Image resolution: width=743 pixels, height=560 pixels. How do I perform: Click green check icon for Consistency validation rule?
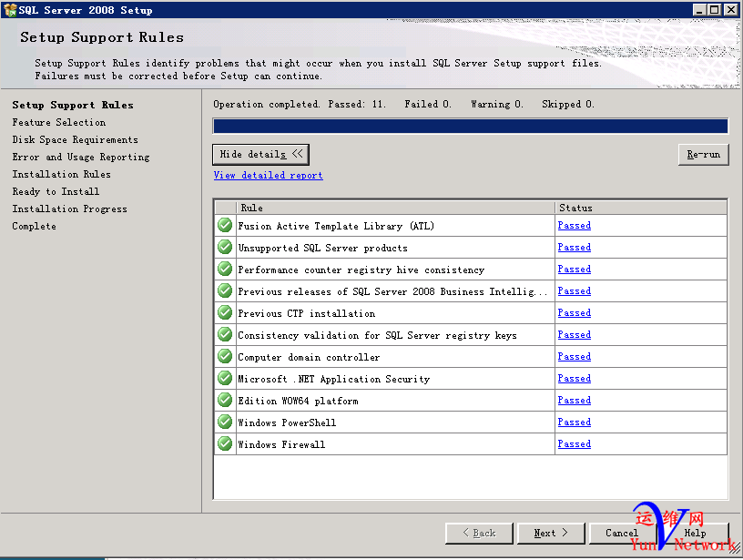[x=225, y=334]
